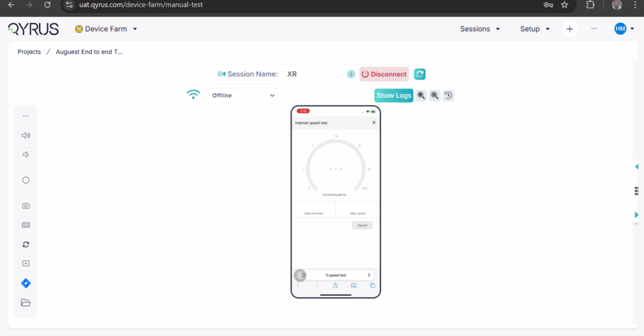The width and height of the screenshot is (644, 336).
Task: Click the teal refresh session icon
Action: pyautogui.click(x=420, y=74)
